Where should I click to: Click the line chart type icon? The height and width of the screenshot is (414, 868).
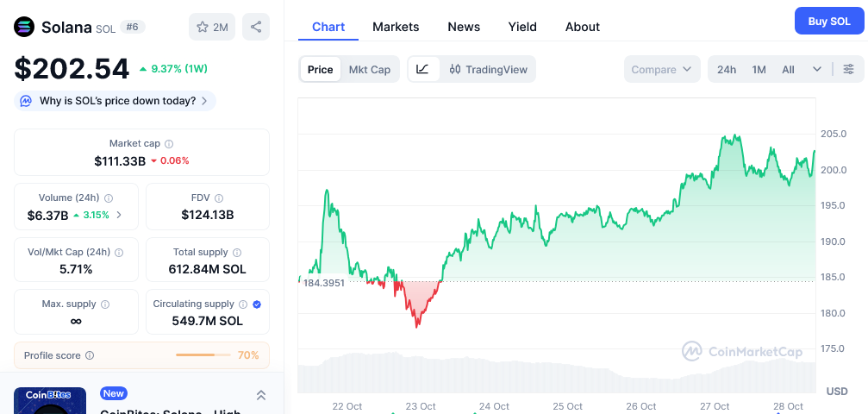coord(422,69)
